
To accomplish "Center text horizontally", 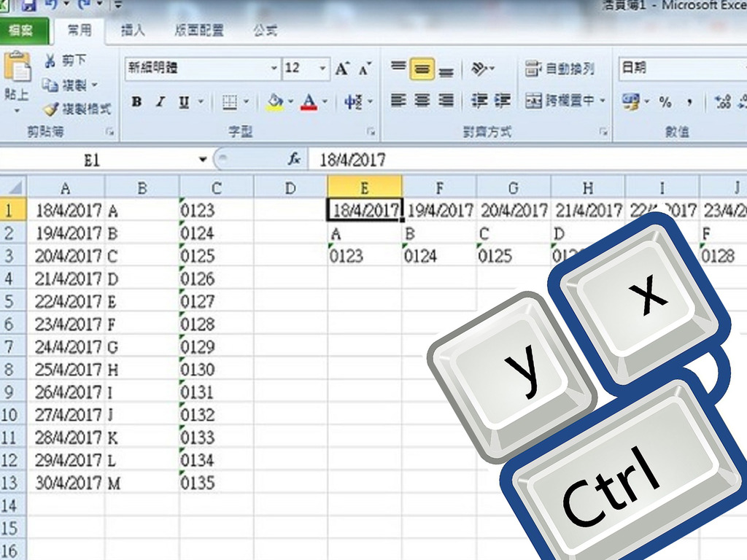I will [422, 101].
